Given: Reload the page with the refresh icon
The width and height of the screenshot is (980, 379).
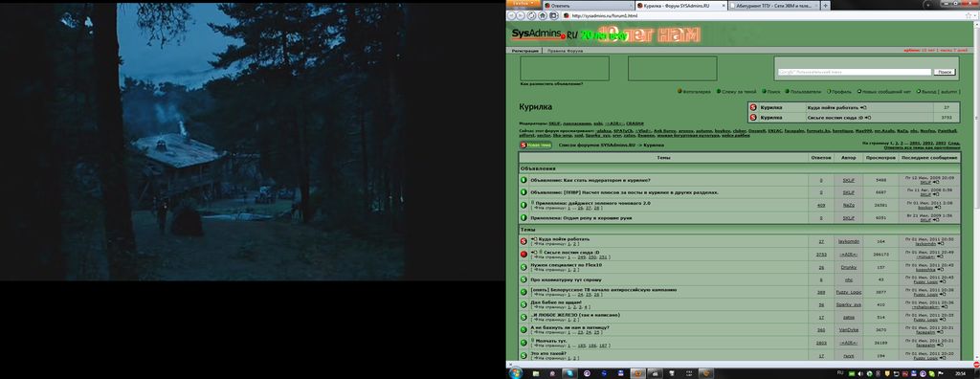Looking at the screenshot, I should (531, 15).
